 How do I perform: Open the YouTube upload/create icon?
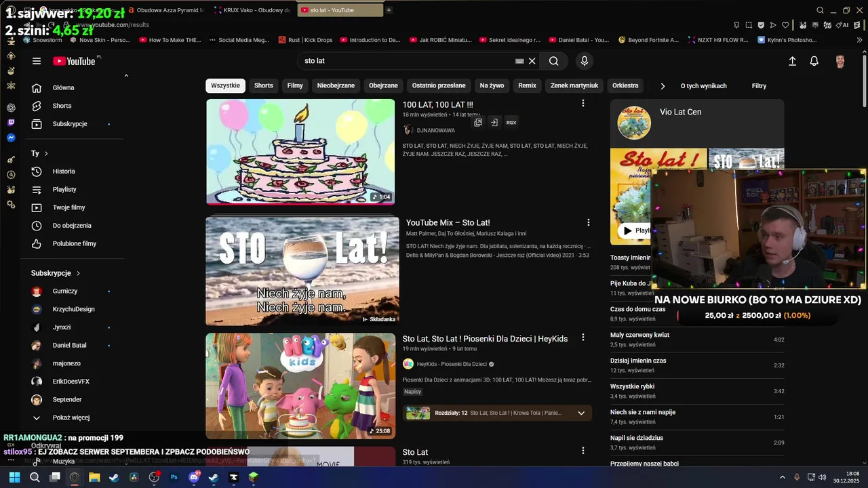coord(792,61)
